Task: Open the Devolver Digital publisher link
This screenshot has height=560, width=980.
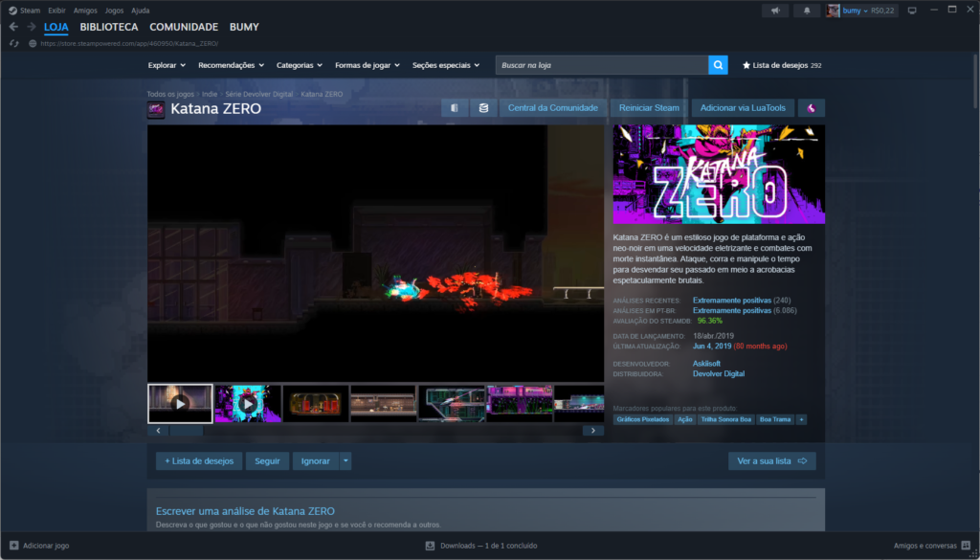Action: pos(718,373)
